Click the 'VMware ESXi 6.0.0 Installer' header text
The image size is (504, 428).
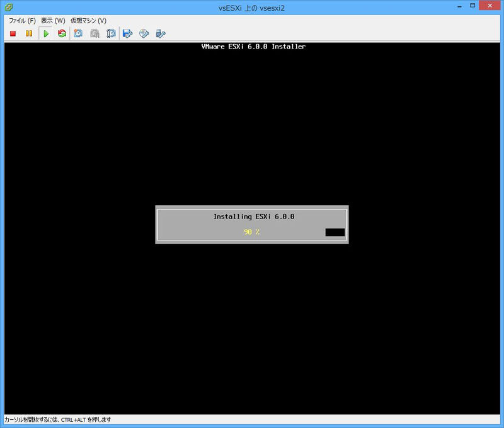(253, 47)
